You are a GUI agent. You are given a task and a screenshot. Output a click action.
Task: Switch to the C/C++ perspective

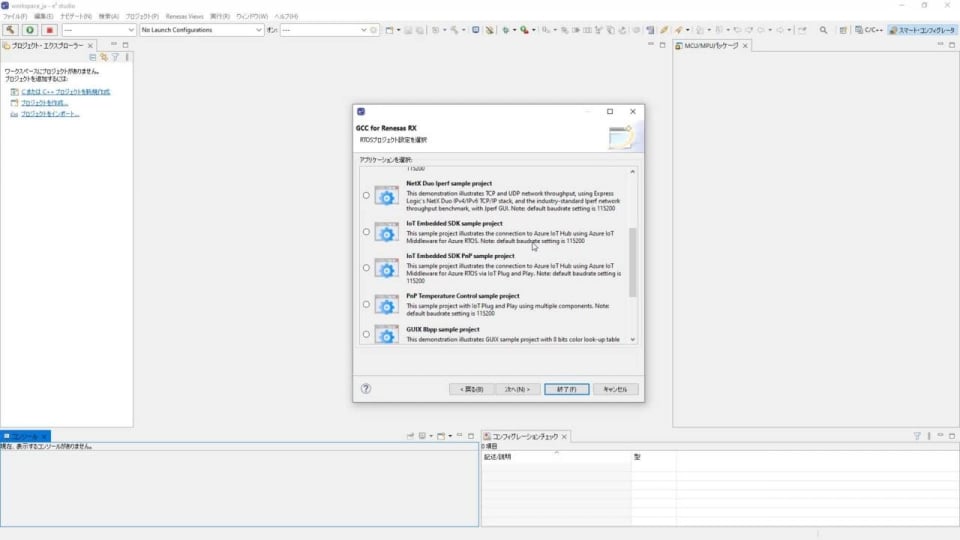(869, 30)
